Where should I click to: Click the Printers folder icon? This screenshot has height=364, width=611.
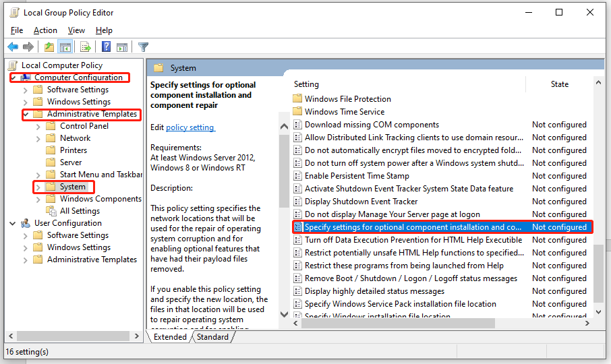pos(51,150)
